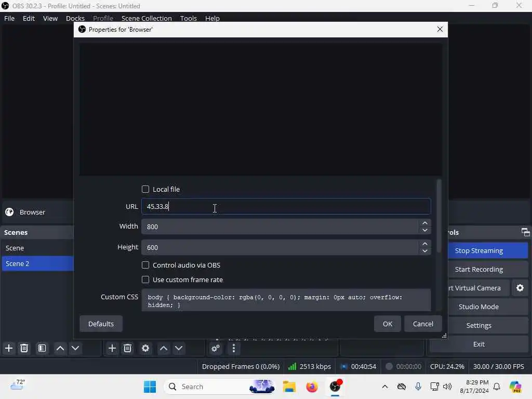Increase Height with the up arrow
The height and width of the screenshot is (399, 532).
pos(425,244)
